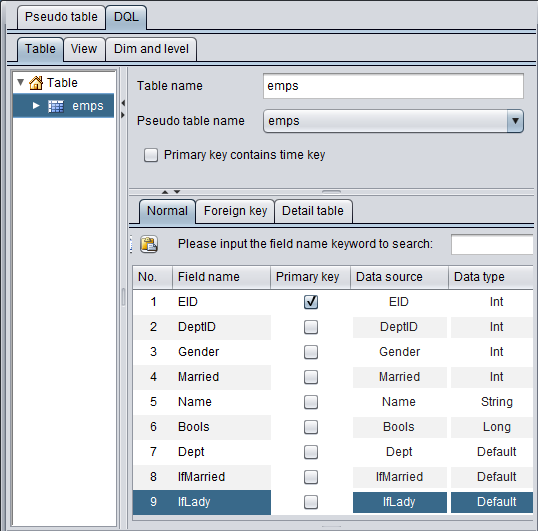Switch to the Foreign key tab
The image size is (538, 531).
click(235, 211)
